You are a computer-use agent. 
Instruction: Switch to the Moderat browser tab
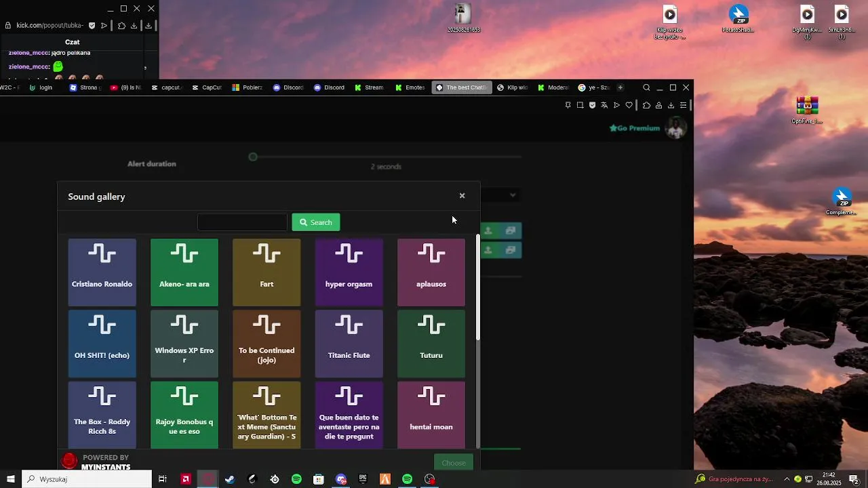pyautogui.click(x=553, y=87)
